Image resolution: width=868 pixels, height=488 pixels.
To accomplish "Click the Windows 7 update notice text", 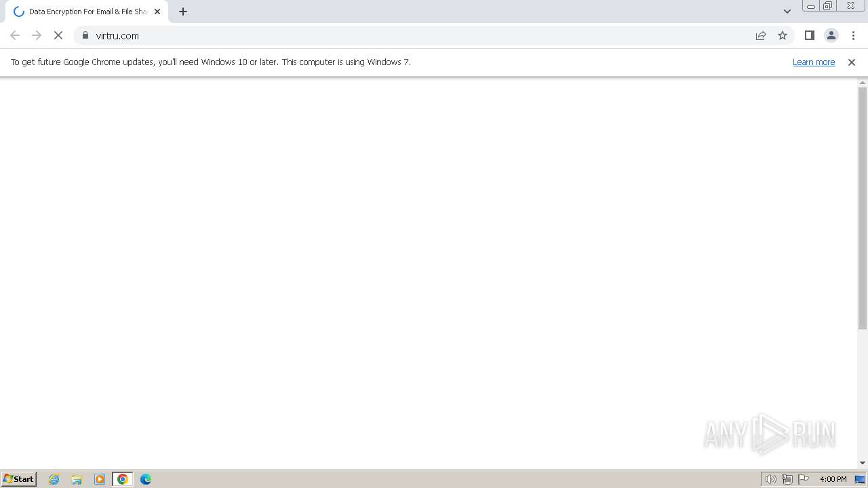I will [x=211, y=62].
